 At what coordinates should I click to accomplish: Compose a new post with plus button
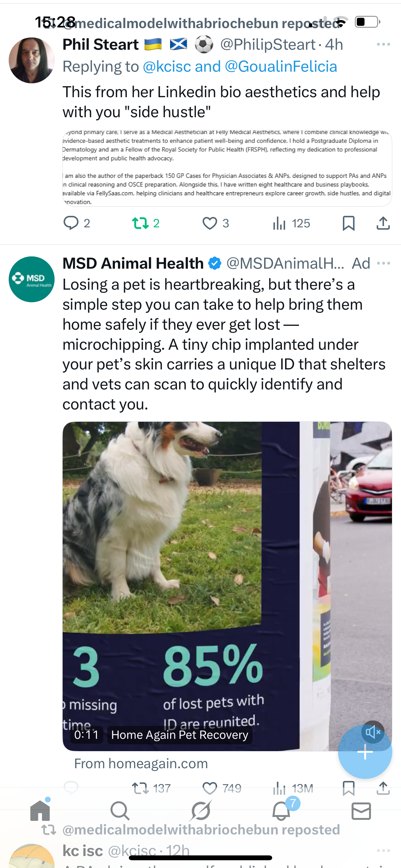(365, 752)
